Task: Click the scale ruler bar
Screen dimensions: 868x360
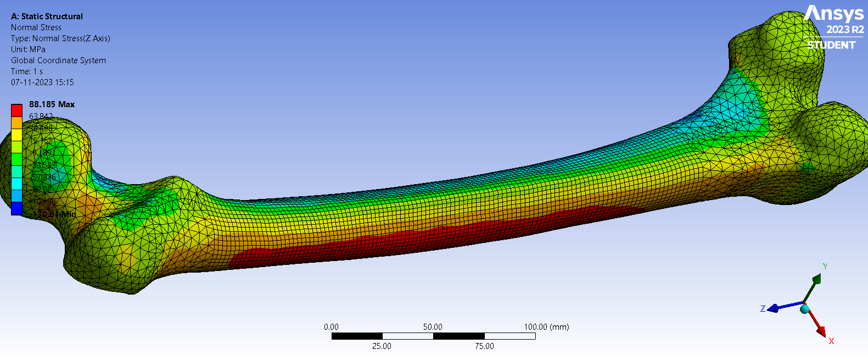Action: (x=433, y=336)
